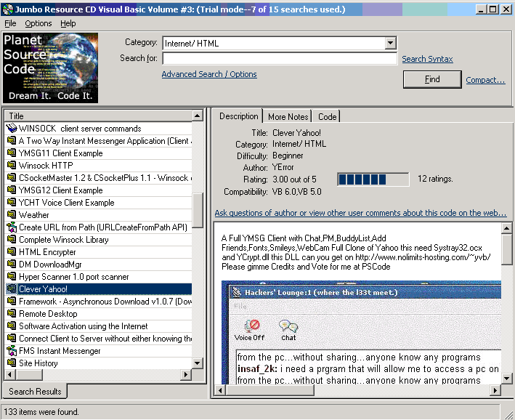The height and width of the screenshot is (420, 515).
Task: Switch to the Description tab
Action: tap(238, 116)
